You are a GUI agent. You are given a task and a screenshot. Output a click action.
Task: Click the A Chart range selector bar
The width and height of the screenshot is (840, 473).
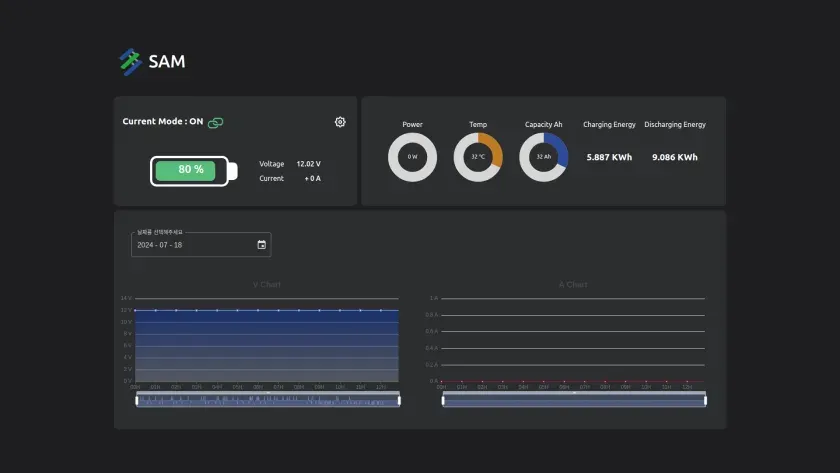[x=574, y=400]
